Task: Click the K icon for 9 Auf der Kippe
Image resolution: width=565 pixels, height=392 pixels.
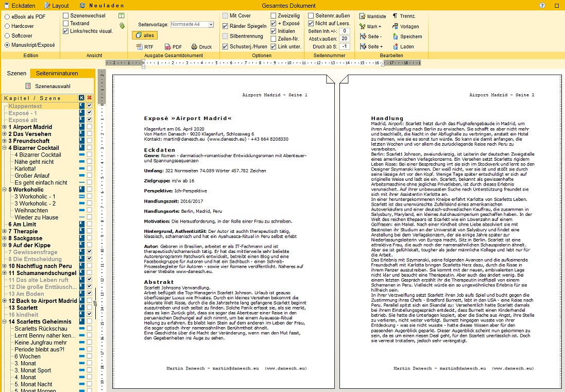Action: (x=81, y=245)
